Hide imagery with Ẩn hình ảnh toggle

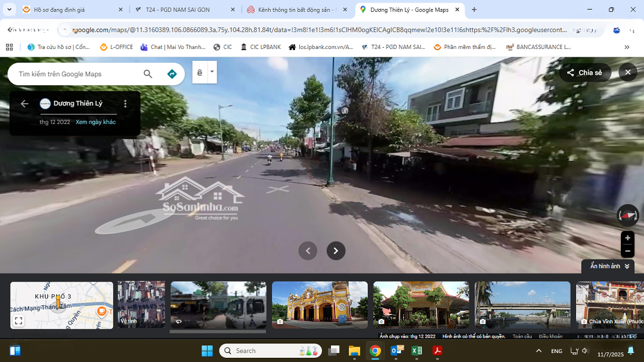(x=608, y=266)
